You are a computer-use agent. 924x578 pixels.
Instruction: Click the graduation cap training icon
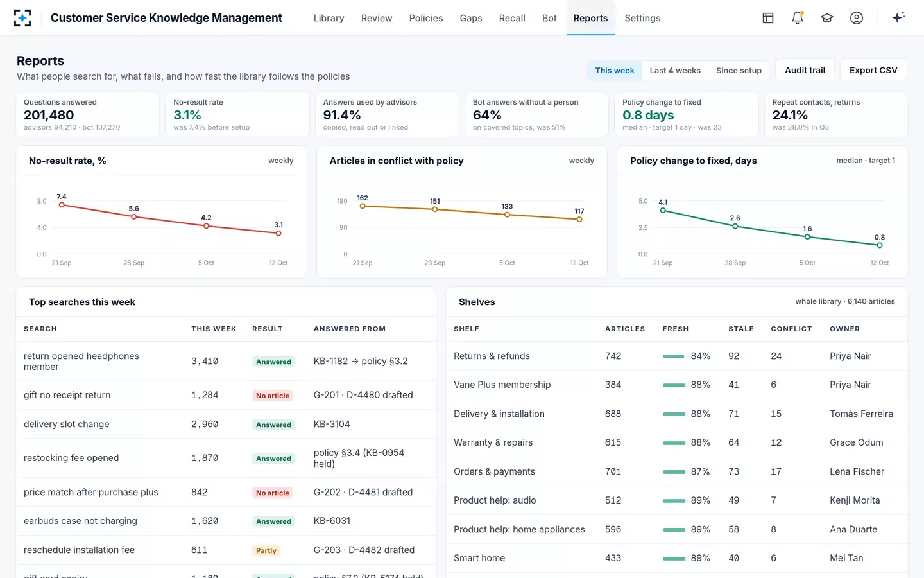click(x=827, y=18)
